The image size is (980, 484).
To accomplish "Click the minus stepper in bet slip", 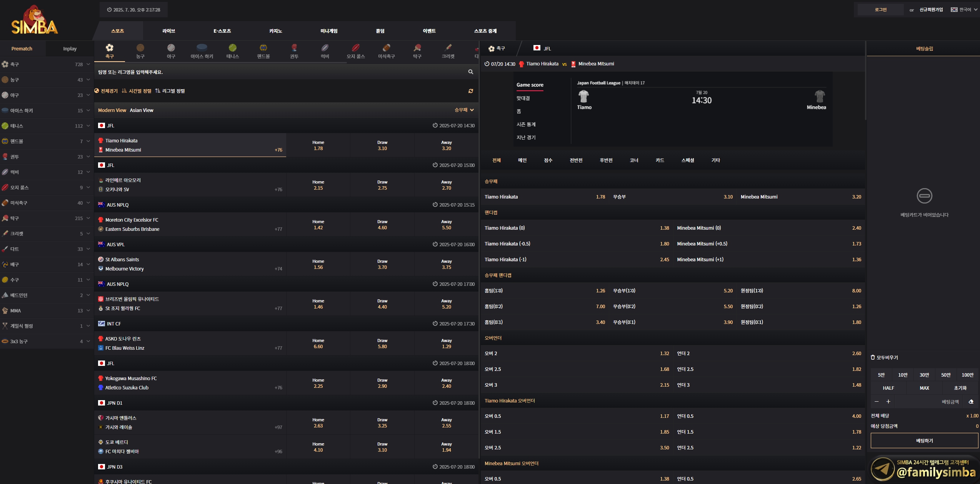I will coord(877,402).
